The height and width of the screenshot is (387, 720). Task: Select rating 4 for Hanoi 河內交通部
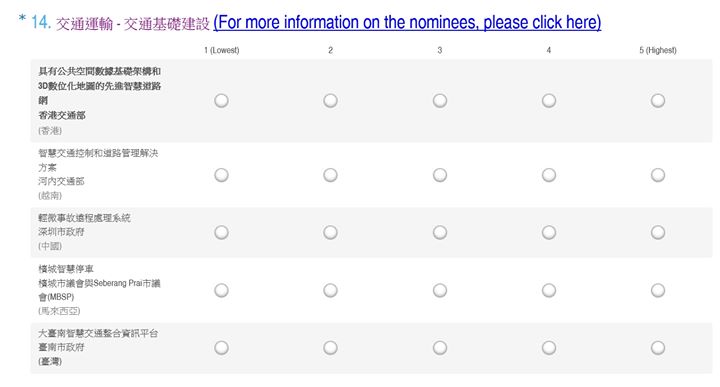tap(549, 175)
